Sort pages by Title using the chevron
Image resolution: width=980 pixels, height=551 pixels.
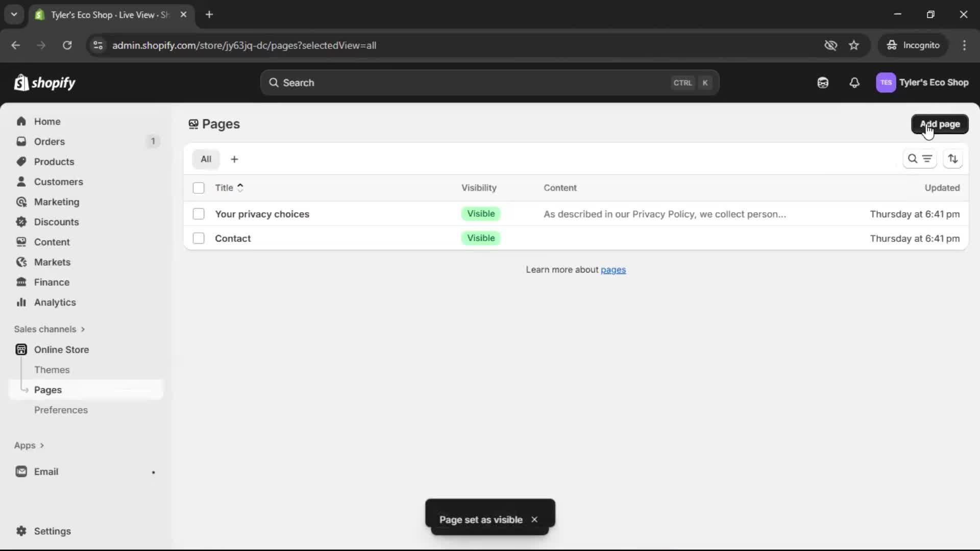click(240, 188)
